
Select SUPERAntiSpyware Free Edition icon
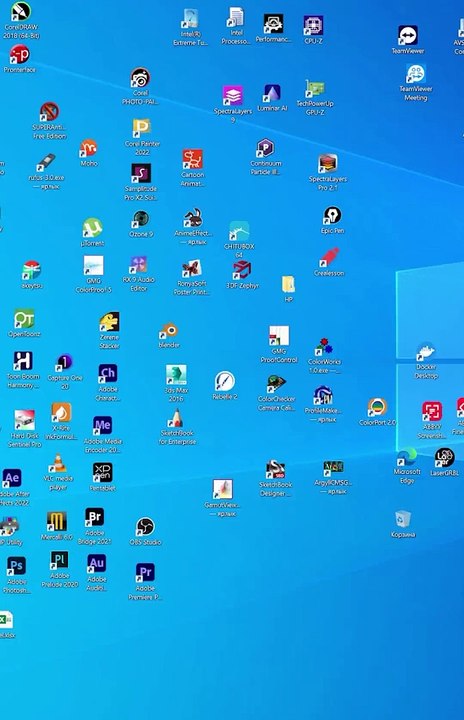49,112
